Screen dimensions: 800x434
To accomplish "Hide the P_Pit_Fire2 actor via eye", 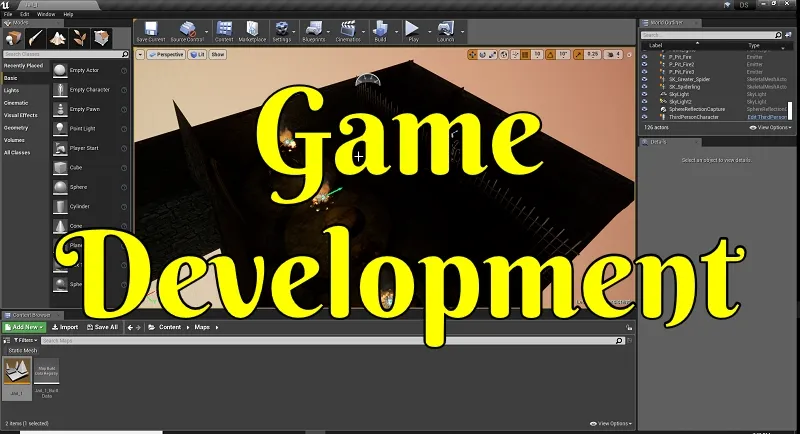I will (644, 64).
